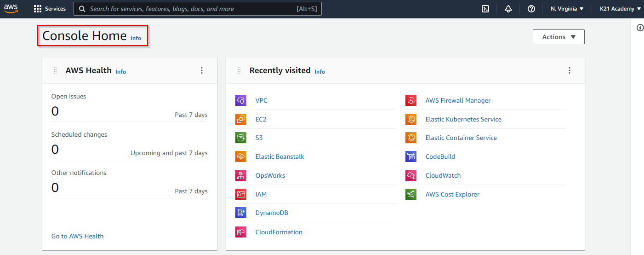
Task: Click Info link beside AWS Health
Action: coord(120,72)
